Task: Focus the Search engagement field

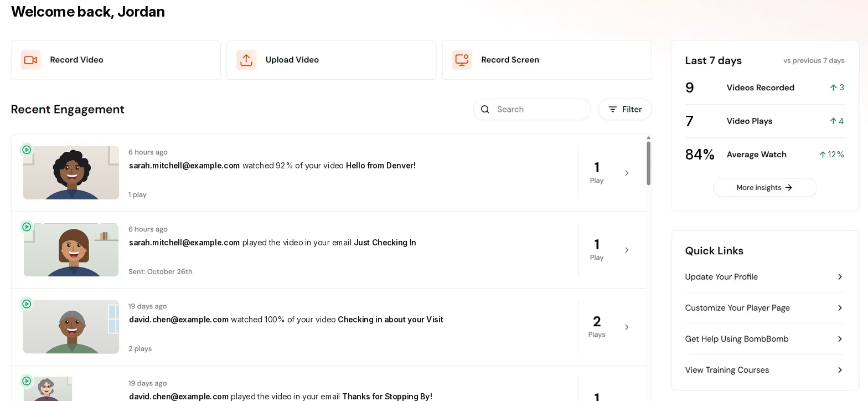Action: click(x=532, y=110)
